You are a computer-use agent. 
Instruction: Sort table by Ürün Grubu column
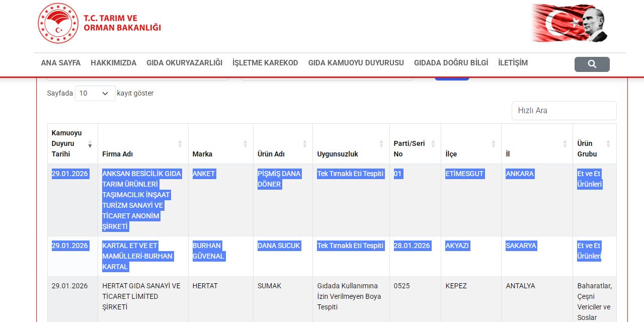point(608,144)
